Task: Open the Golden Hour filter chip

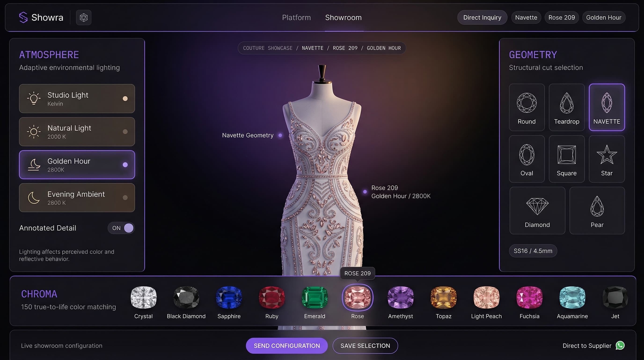Action: pyautogui.click(x=604, y=17)
